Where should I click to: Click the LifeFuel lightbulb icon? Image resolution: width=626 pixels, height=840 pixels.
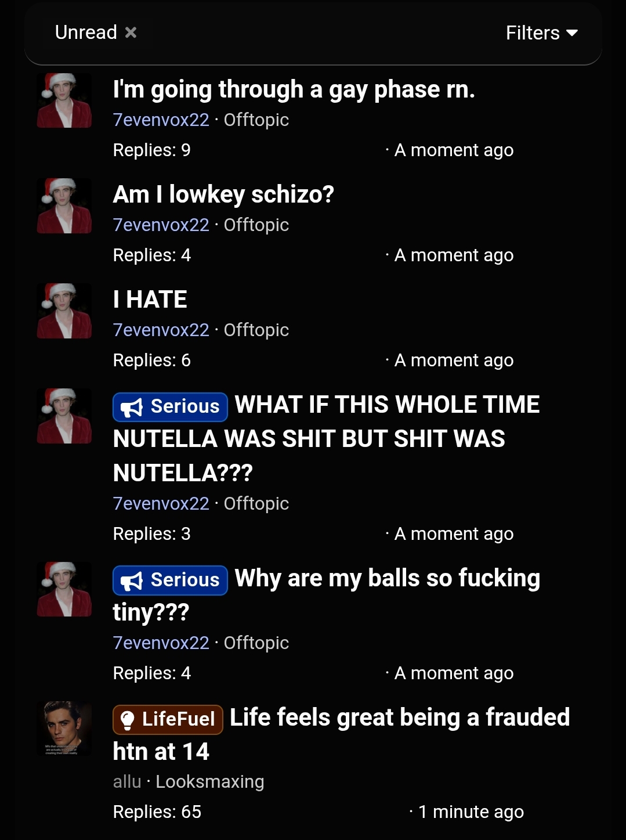[x=128, y=719]
